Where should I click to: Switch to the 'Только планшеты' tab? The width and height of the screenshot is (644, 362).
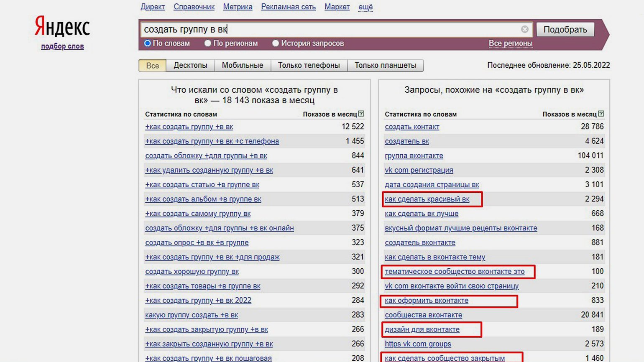(x=385, y=65)
